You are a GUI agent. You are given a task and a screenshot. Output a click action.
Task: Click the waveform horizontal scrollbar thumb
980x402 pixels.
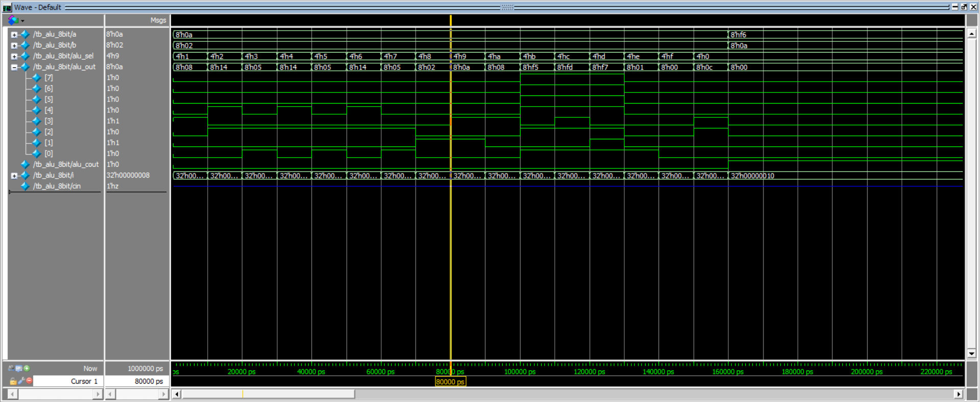coord(268,394)
